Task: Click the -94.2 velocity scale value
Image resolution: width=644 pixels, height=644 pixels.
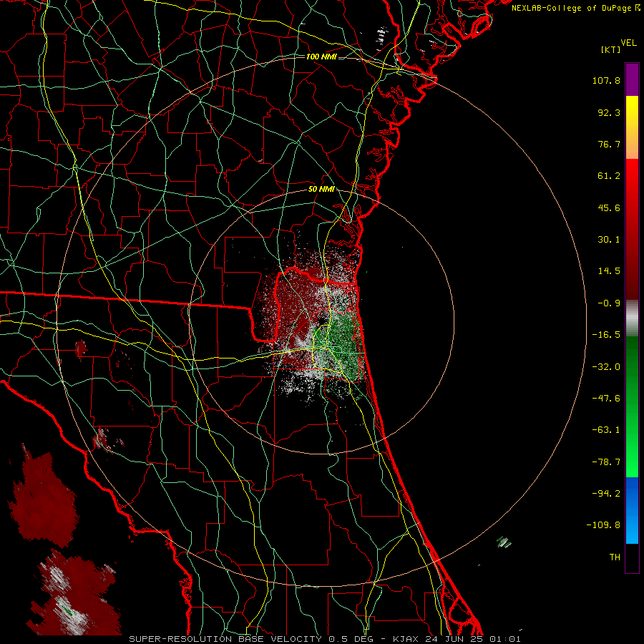Action: (606, 493)
